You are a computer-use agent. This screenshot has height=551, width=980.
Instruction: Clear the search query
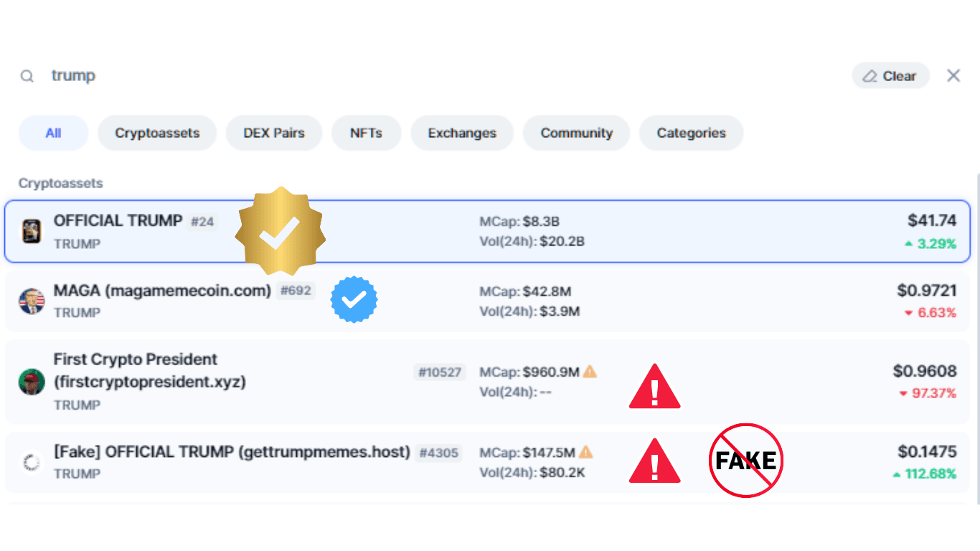890,76
